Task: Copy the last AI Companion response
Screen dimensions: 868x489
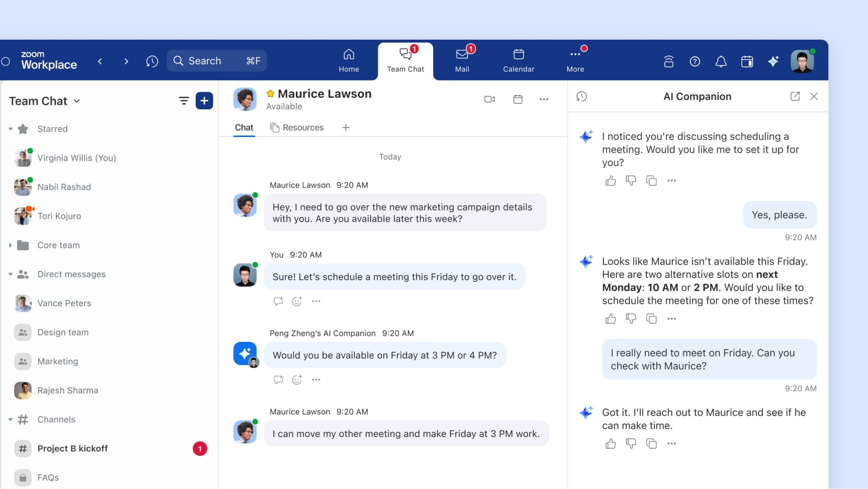Action: pyautogui.click(x=651, y=444)
